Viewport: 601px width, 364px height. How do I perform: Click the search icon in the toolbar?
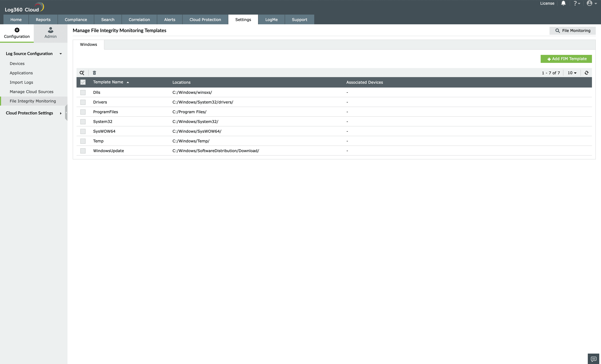tap(82, 72)
